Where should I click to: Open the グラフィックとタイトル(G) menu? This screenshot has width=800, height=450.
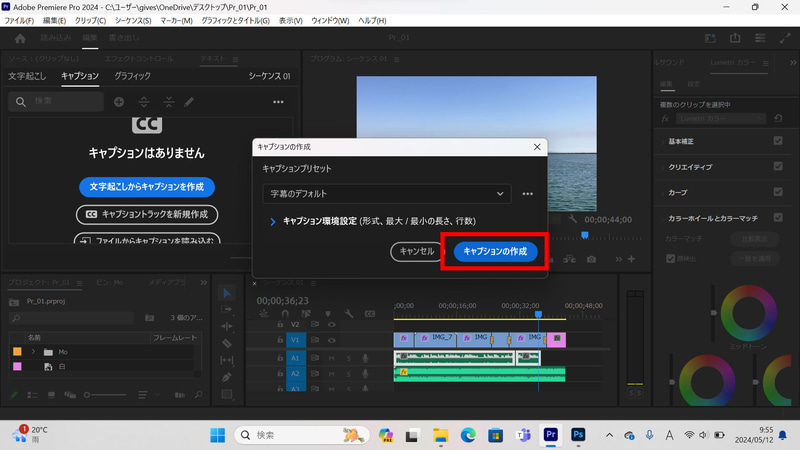pyautogui.click(x=235, y=20)
